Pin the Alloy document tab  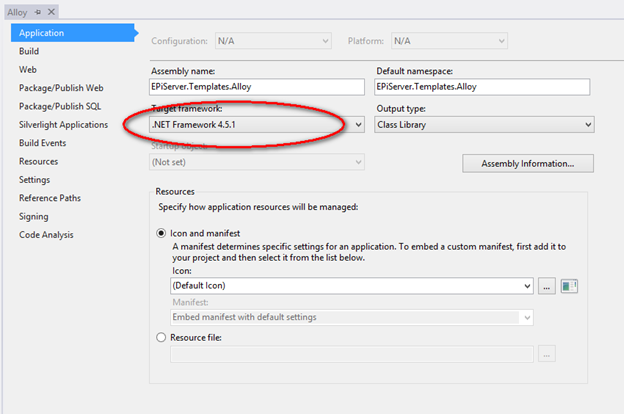pos(38,11)
